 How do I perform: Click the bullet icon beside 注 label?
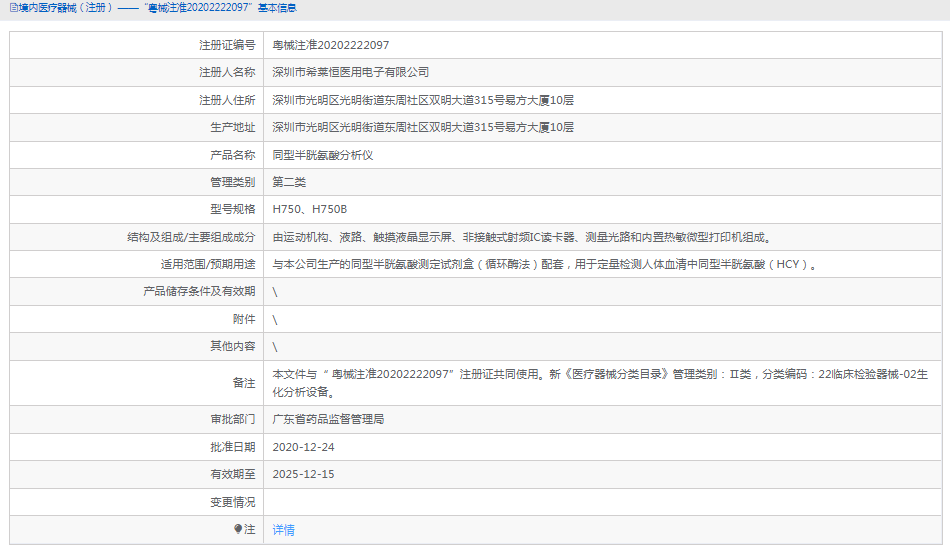point(238,529)
